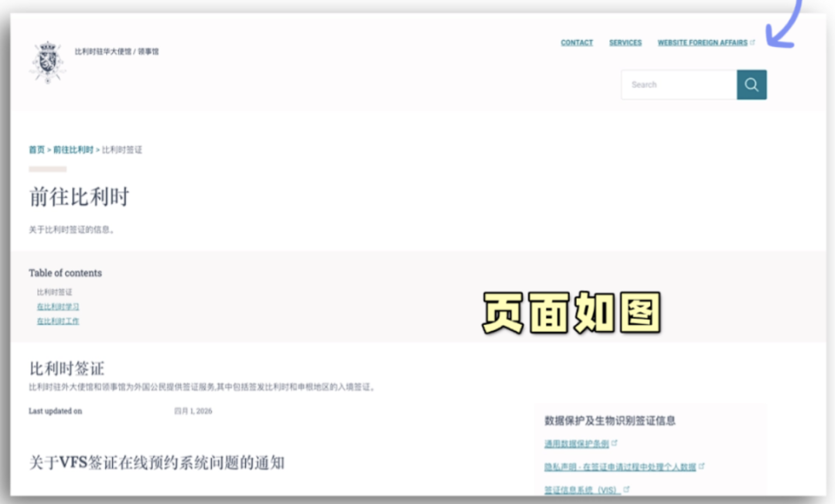Click the 关于VFS签证在线预约系统问题的通知 heading
The height and width of the screenshot is (504, 835).
point(156,462)
